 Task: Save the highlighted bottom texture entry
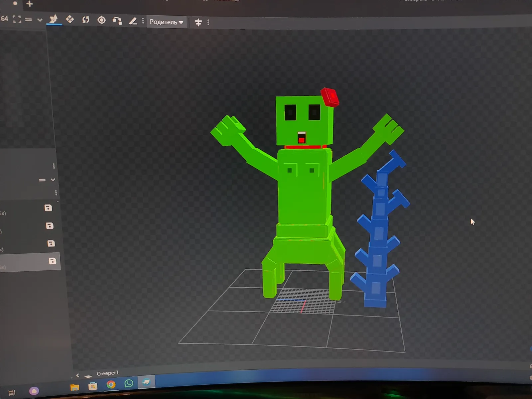53,261
